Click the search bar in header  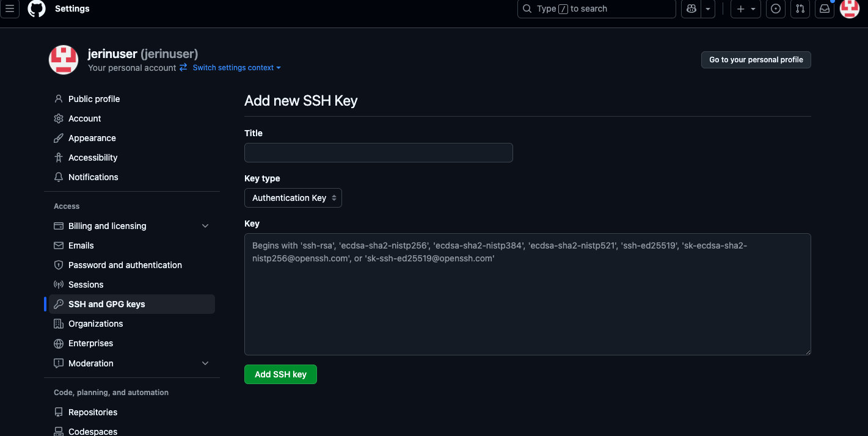pos(596,9)
